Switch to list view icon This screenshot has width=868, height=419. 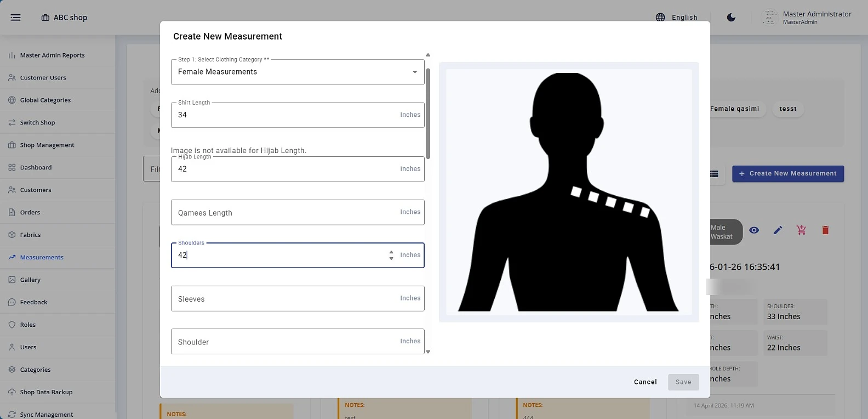714,174
